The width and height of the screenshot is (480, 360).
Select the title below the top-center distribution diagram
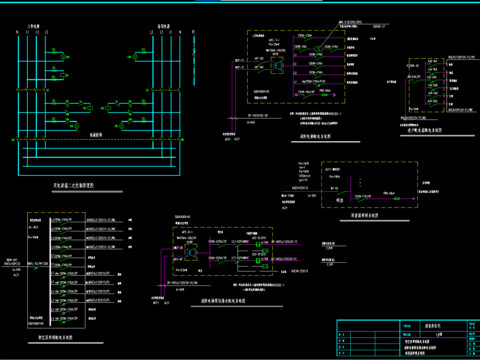point(315,136)
